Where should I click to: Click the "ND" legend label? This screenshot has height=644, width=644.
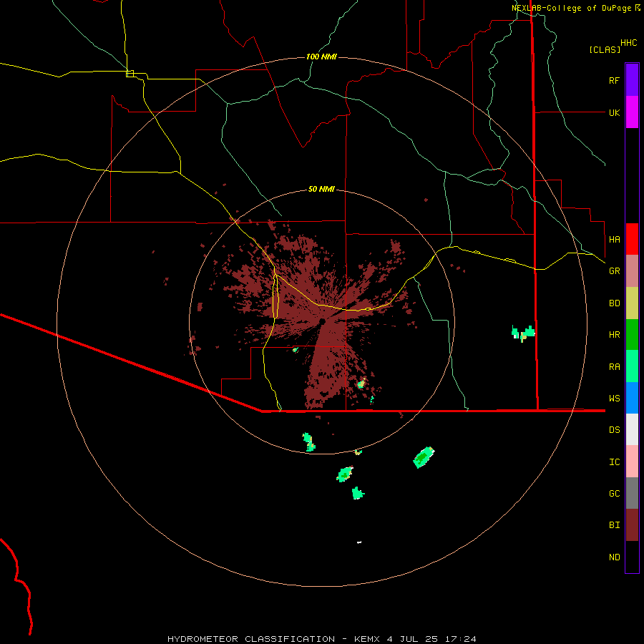tap(615, 557)
